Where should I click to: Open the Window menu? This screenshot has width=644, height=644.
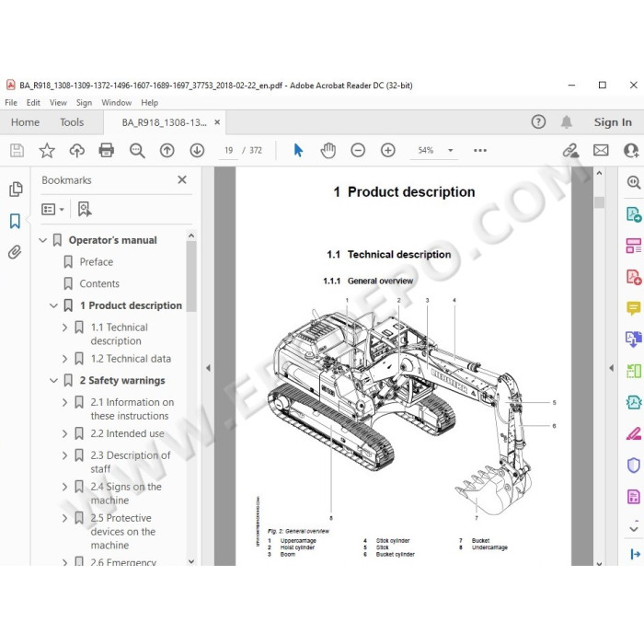tap(117, 103)
